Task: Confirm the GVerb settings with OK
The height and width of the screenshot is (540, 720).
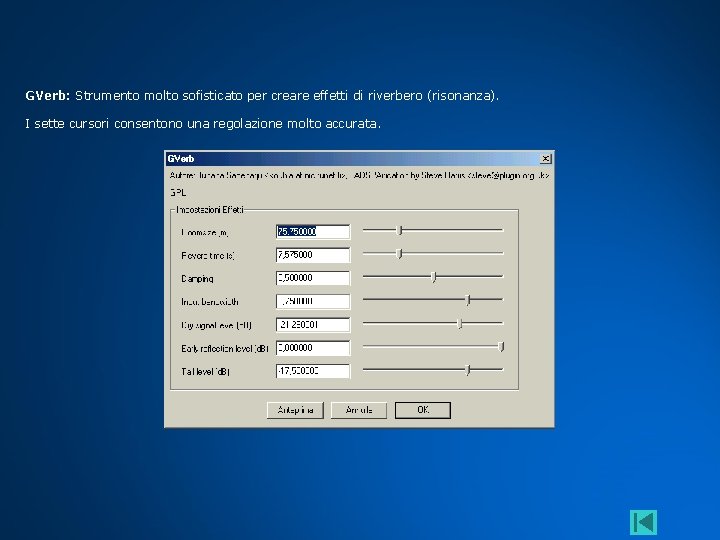Action: tap(423, 410)
